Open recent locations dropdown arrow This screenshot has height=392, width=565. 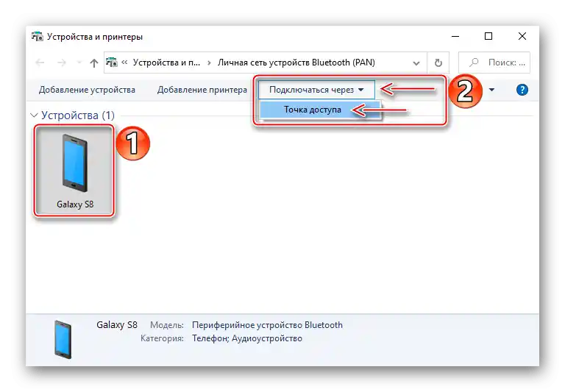[x=79, y=63]
